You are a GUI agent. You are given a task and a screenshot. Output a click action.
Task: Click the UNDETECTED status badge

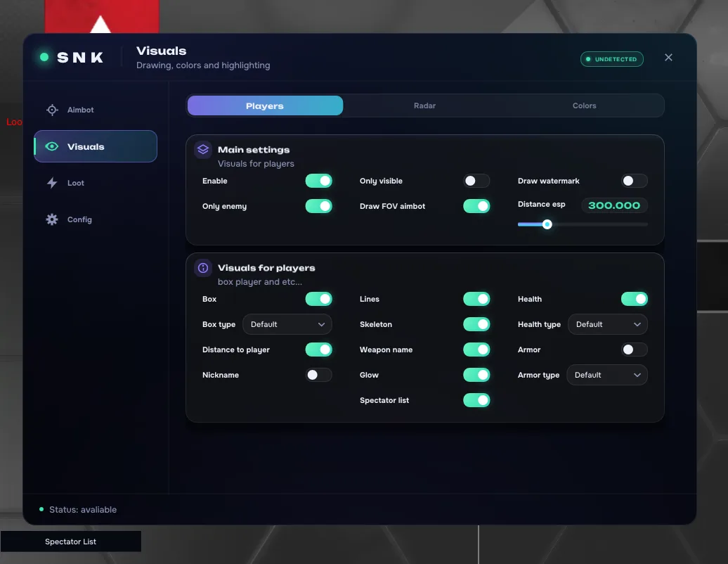(611, 59)
